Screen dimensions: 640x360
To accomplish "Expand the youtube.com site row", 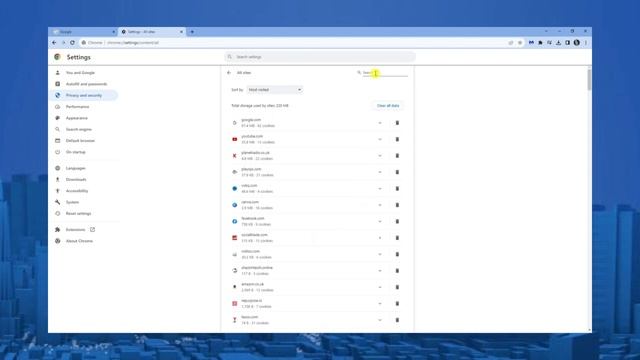I will point(380,139).
